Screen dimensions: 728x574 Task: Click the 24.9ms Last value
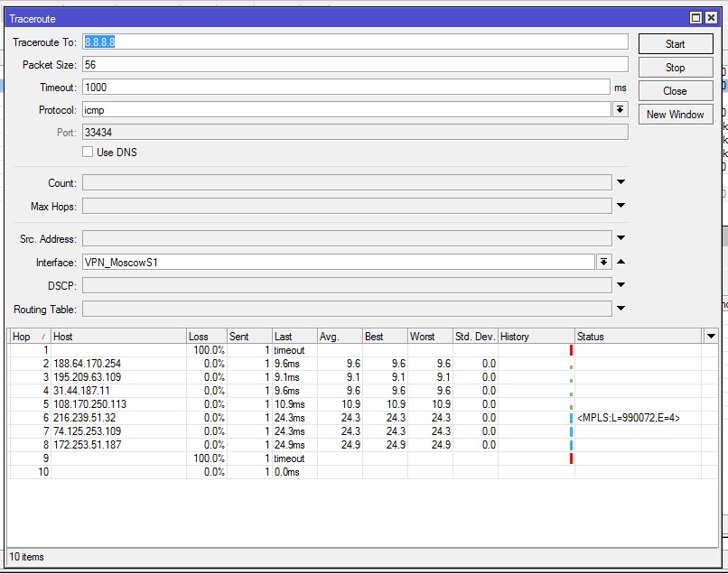tap(289, 445)
